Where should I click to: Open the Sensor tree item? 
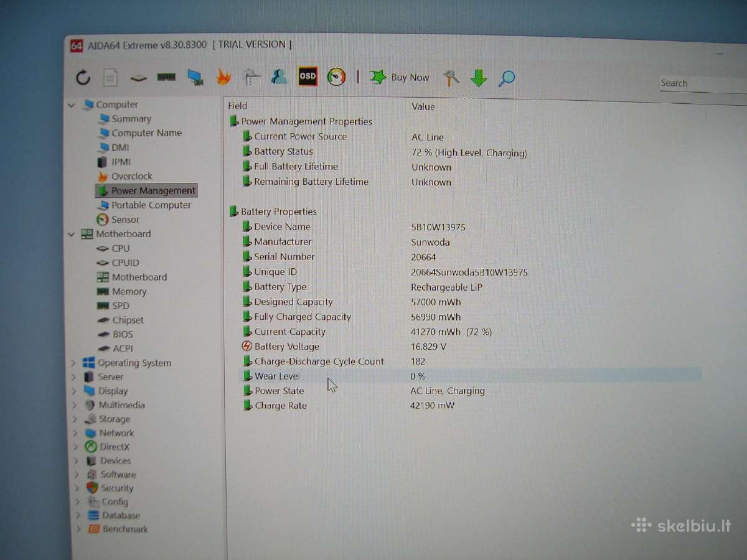click(118, 219)
